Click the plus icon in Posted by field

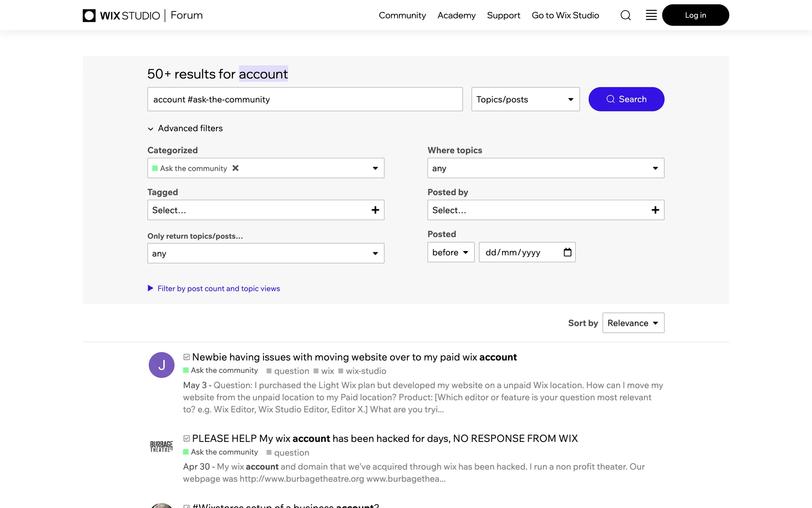[x=655, y=210]
